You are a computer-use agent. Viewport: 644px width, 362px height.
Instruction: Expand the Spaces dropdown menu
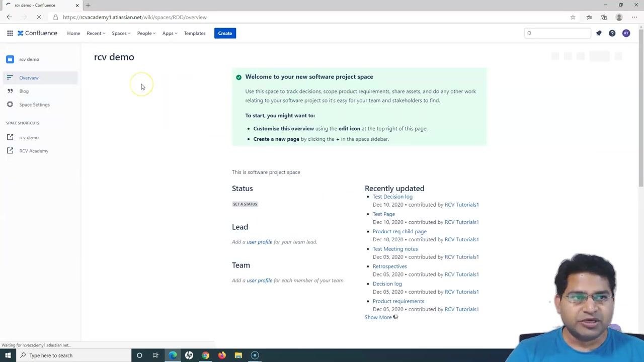tap(121, 33)
